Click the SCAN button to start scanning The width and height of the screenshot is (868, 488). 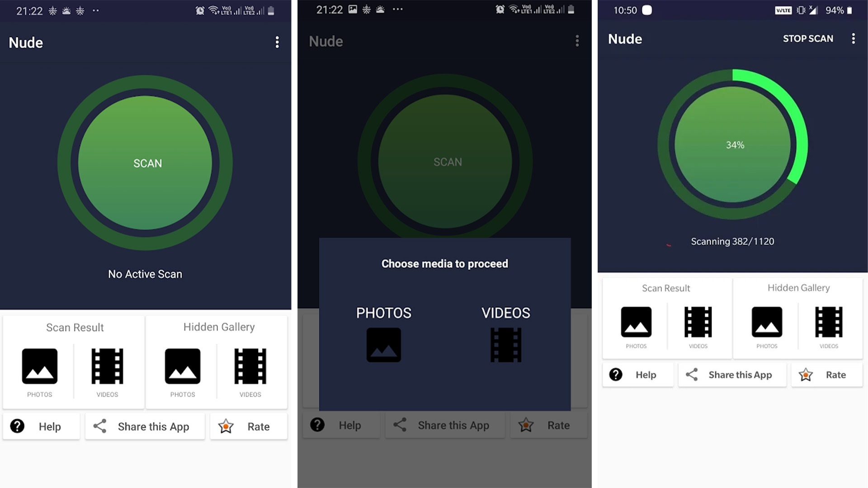click(x=146, y=162)
